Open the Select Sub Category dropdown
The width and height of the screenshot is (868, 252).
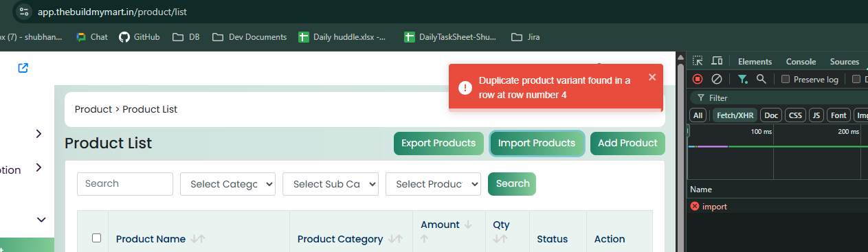click(331, 184)
